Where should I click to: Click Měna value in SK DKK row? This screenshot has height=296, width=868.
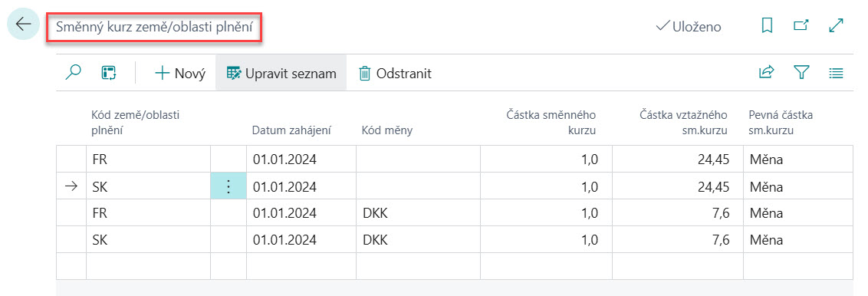(798, 239)
